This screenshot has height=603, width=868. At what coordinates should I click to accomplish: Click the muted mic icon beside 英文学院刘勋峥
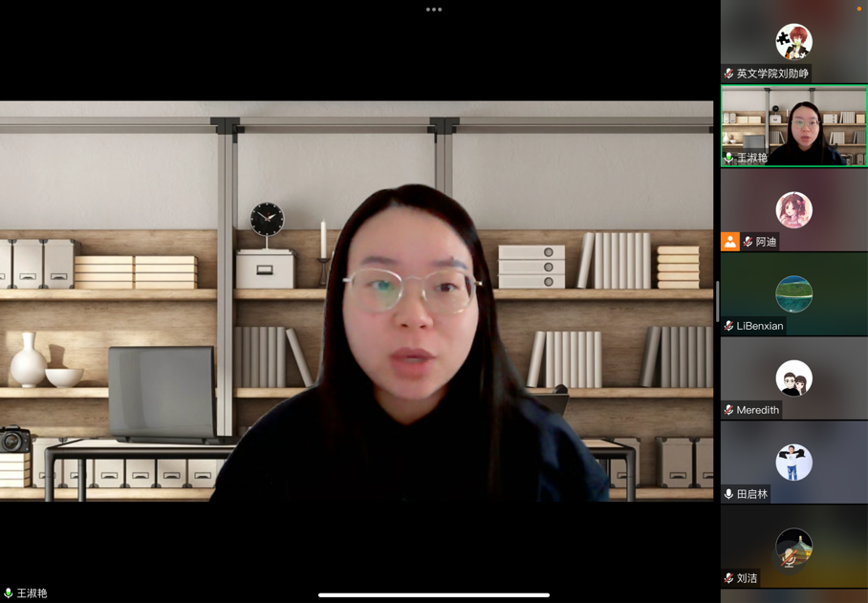coord(729,74)
